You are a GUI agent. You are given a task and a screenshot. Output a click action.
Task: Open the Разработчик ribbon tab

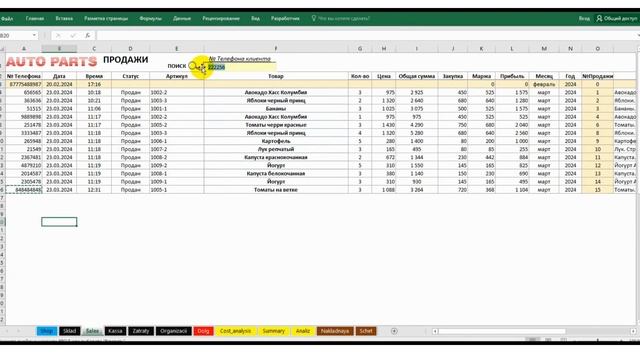coord(285,18)
